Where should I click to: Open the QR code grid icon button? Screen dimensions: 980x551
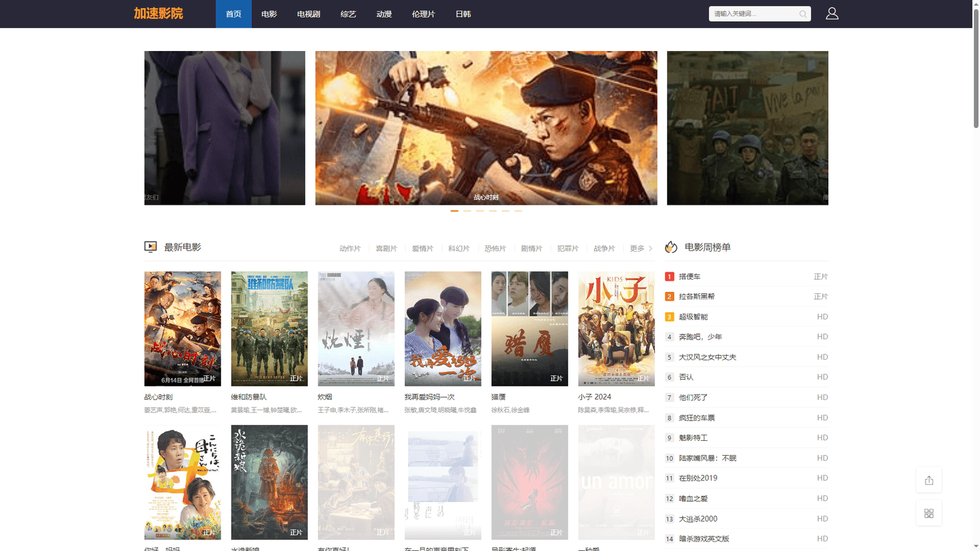pos(929,513)
